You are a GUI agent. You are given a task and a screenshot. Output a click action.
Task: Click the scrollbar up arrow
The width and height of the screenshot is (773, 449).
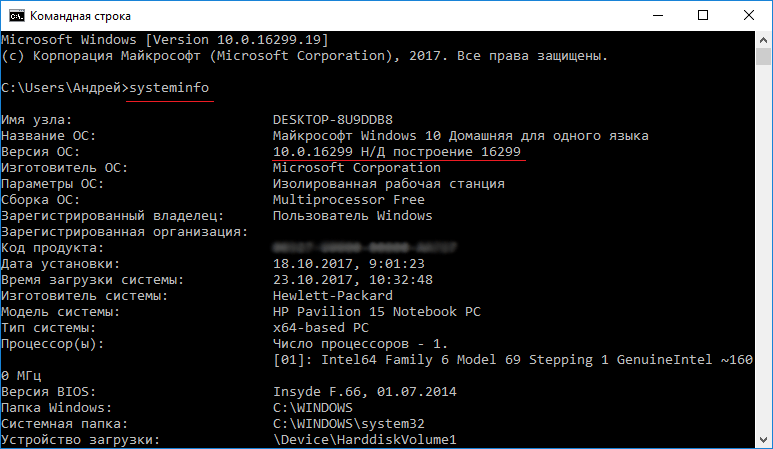[763, 39]
